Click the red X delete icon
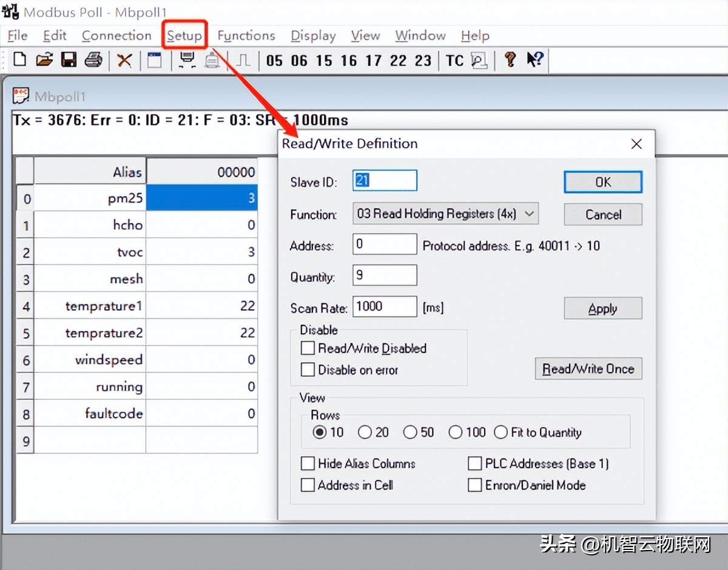The width and height of the screenshot is (728, 570). [x=124, y=60]
